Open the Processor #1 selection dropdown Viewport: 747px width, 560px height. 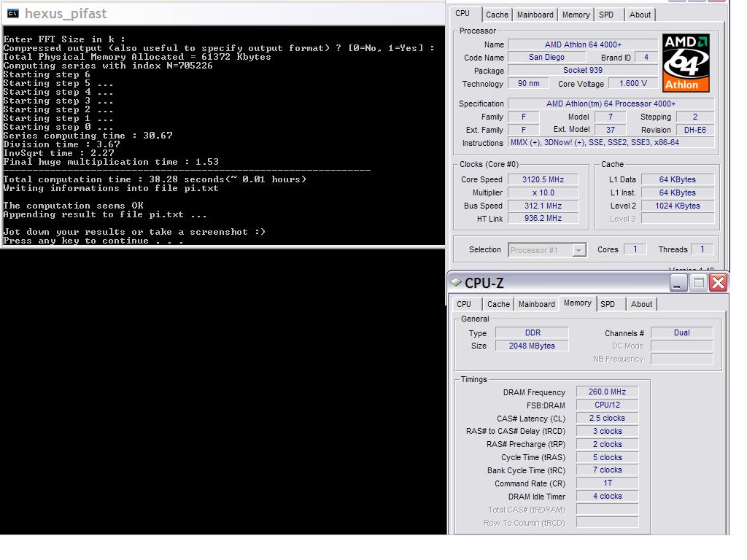[578, 250]
